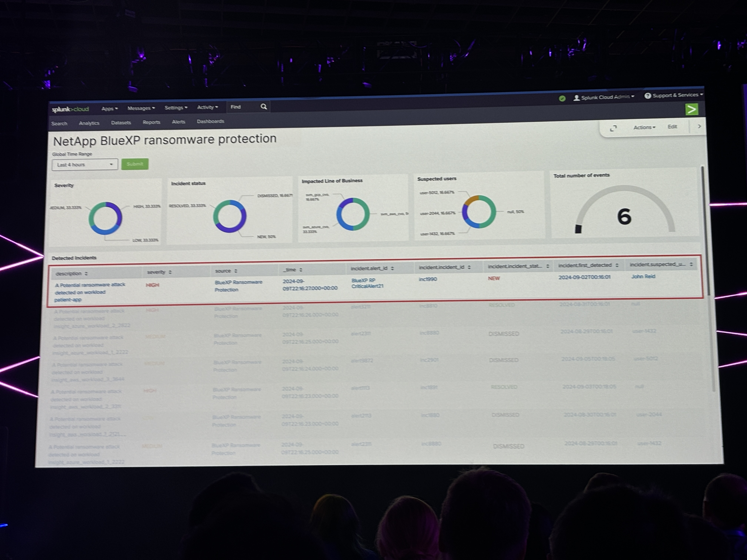The image size is (747, 560).
Task: Go to the Analytics tab
Action: tap(89, 123)
